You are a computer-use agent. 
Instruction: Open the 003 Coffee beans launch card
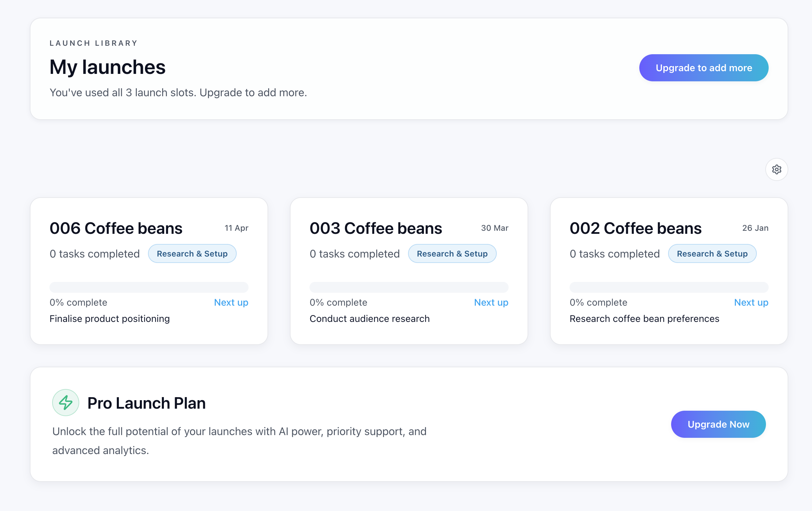pyautogui.click(x=376, y=228)
